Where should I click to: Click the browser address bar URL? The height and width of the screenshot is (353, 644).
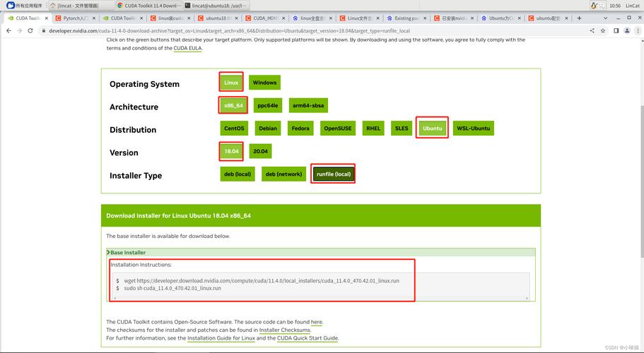(229, 31)
